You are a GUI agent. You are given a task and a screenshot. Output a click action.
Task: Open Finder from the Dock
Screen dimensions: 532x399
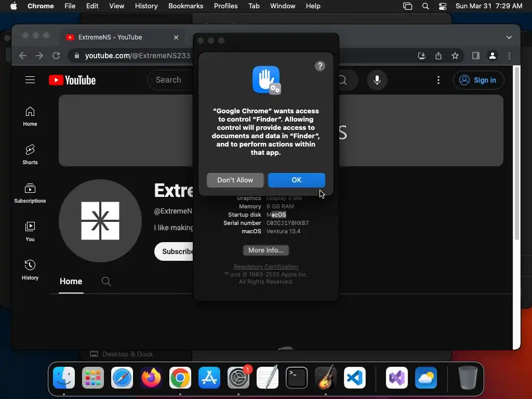64,378
